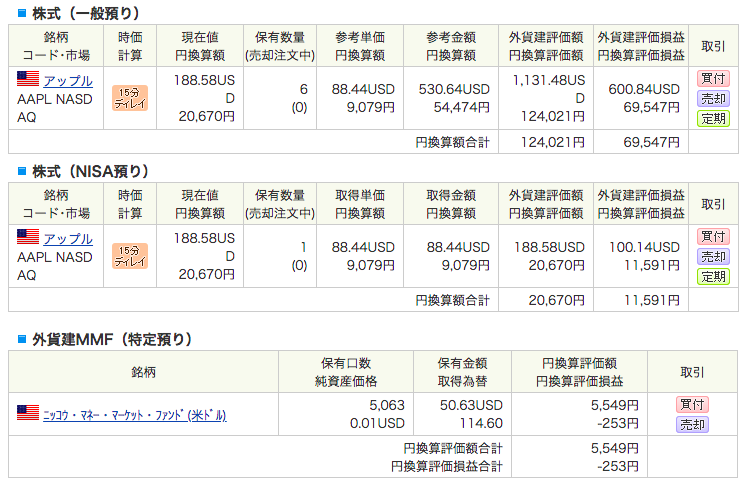Click the US flag icon in NISA預り Apple row

pyautogui.click(x=28, y=237)
